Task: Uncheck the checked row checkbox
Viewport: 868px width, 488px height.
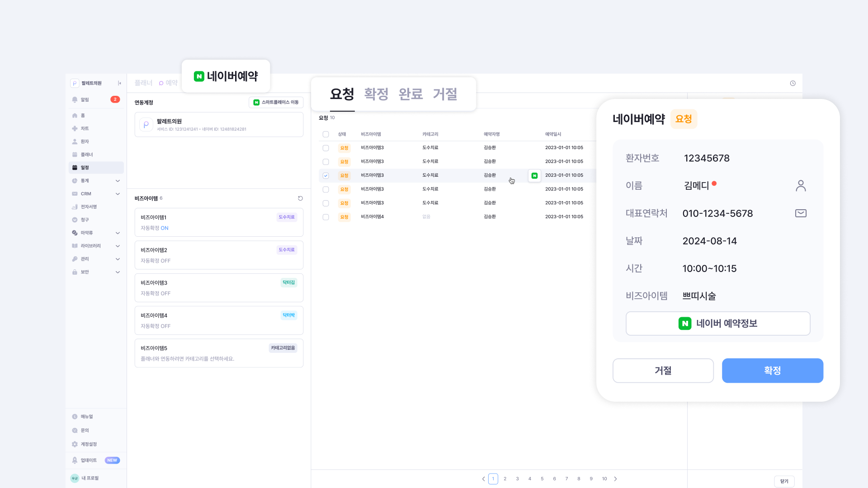Action: click(x=325, y=175)
